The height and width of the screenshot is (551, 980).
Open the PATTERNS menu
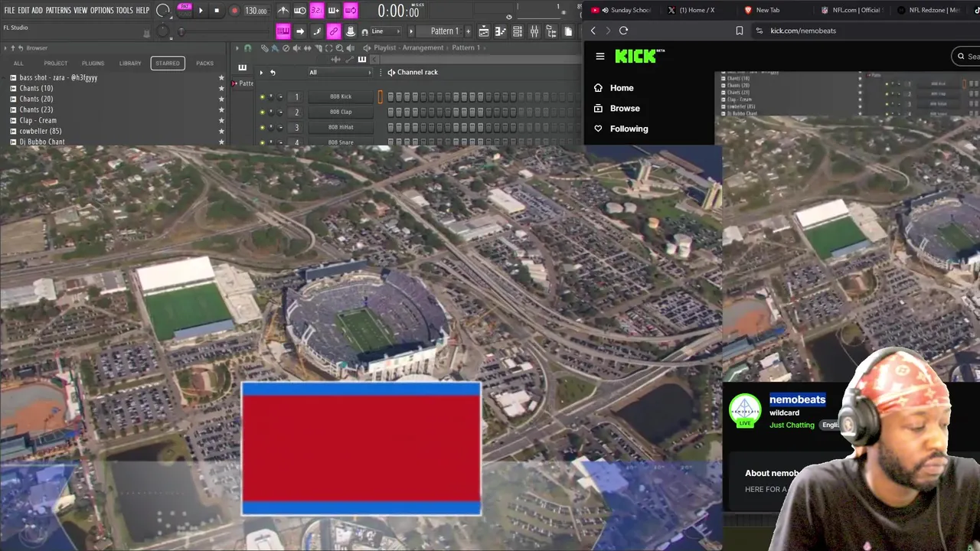[x=58, y=10]
